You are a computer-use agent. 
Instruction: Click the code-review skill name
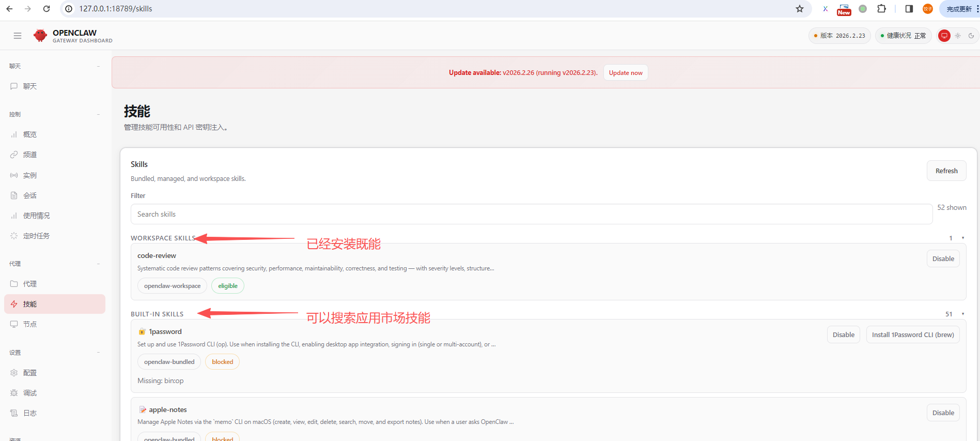pos(157,255)
